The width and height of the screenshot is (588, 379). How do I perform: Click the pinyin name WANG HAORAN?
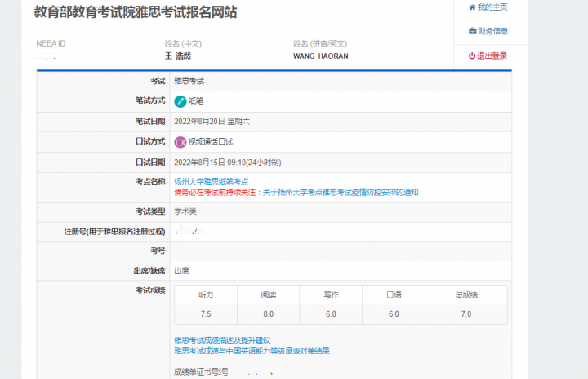320,56
